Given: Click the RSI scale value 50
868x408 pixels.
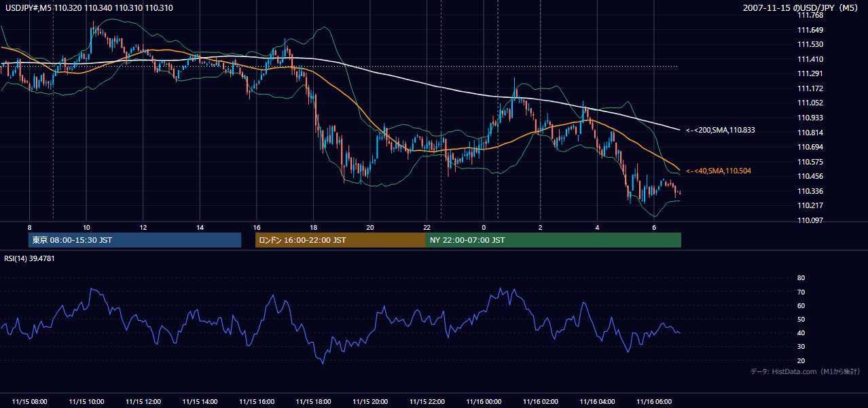Looking at the screenshot, I should coord(801,319).
